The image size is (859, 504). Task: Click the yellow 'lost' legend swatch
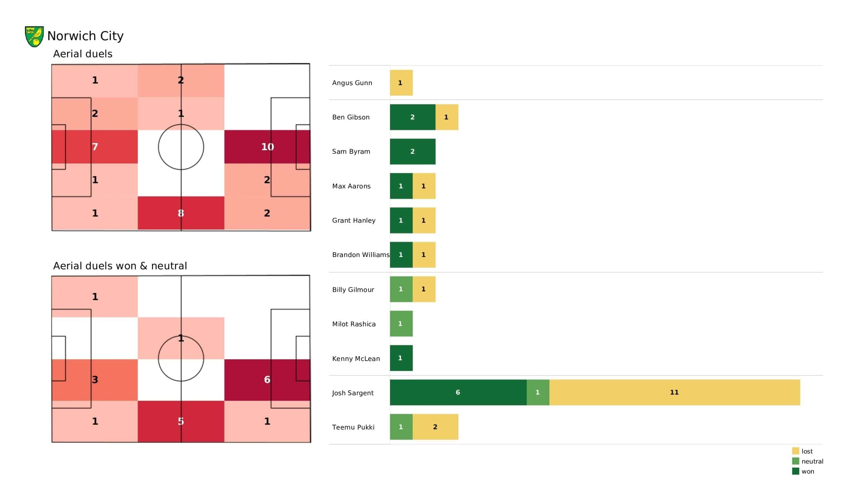click(x=795, y=451)
